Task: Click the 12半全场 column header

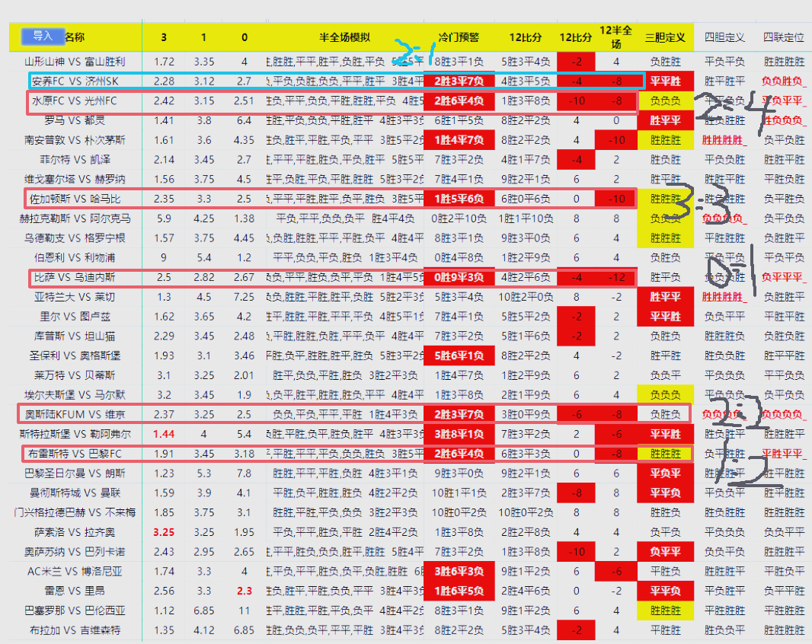Action: point(616,37)
